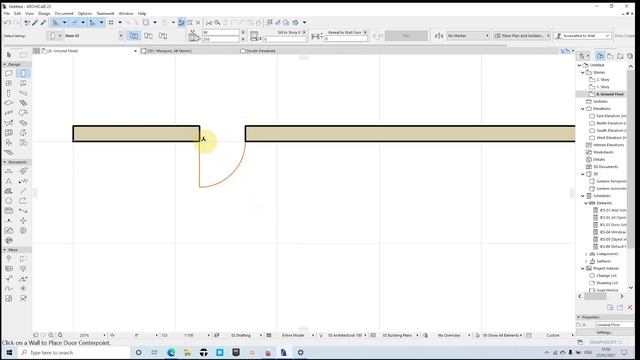Select the Marquee tool in the toolbox
640x360 pixels.
[23, 55]
